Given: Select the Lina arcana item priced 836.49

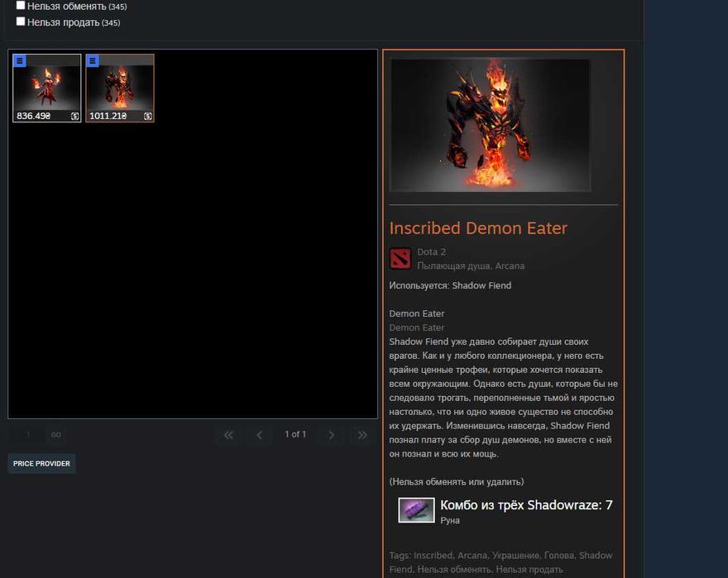Looking at the screenshot, I should 47,88.
